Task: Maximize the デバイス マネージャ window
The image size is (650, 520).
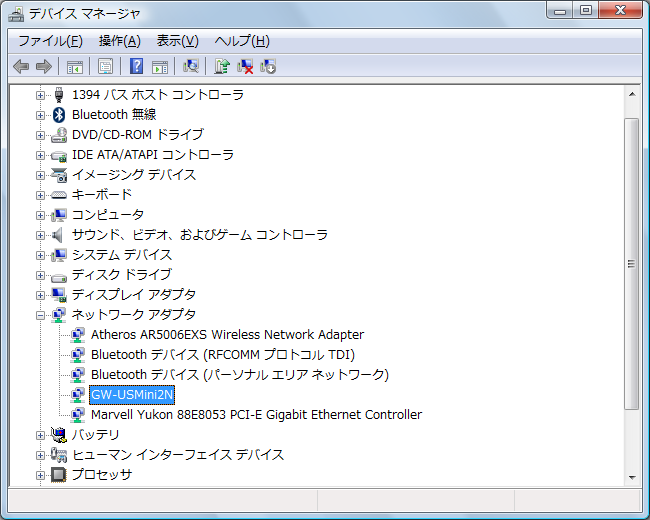Action: click(x=585, y=10)
